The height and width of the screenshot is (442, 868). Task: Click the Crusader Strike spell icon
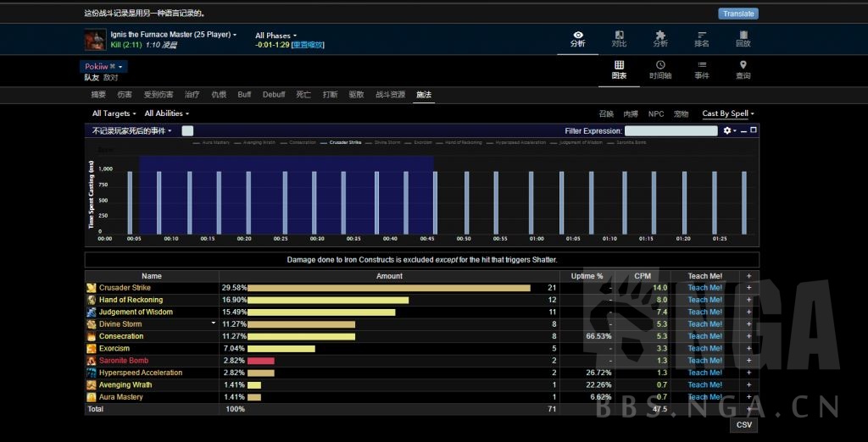pyautogui.click(x=92, y=288)
